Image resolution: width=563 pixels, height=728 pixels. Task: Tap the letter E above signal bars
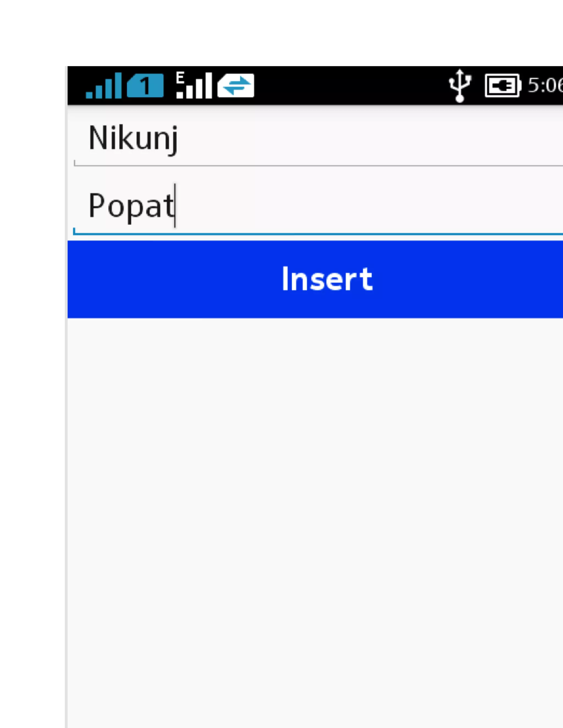click(x=180, y=78)
